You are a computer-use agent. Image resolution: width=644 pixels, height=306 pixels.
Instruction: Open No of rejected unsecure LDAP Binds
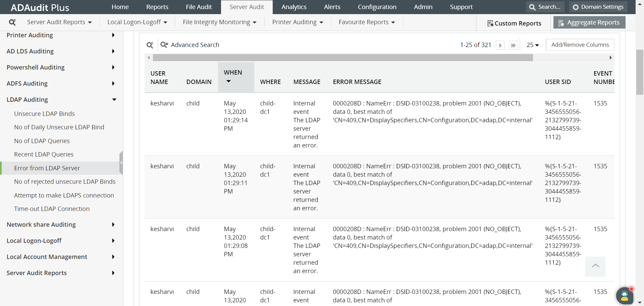(x=65, y=181)
